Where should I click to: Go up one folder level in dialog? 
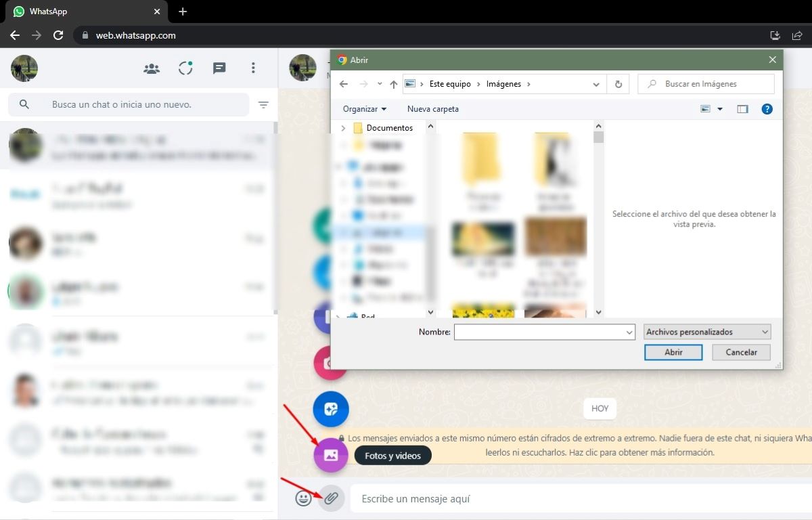393,84
